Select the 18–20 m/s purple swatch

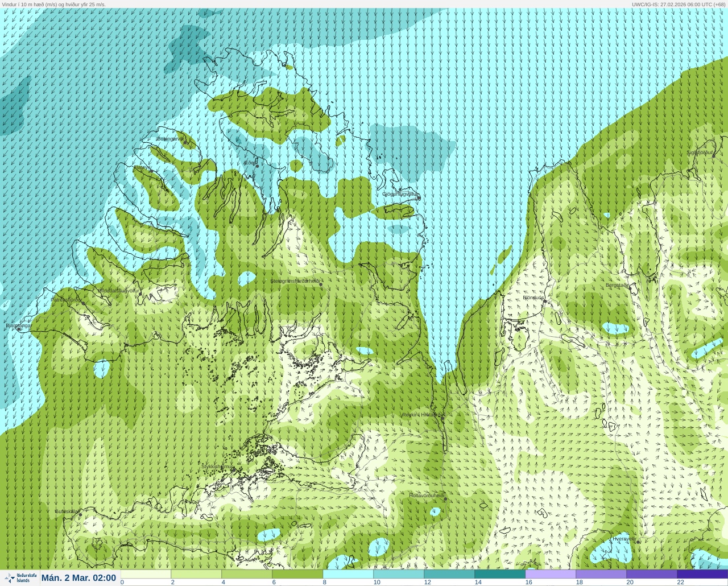601,574
